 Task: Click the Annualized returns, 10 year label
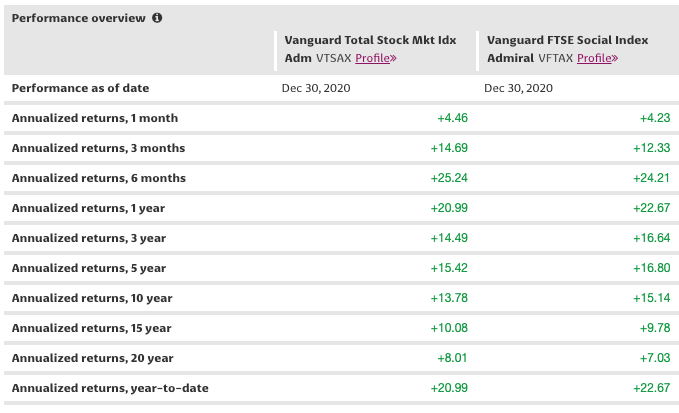(92, 298)
